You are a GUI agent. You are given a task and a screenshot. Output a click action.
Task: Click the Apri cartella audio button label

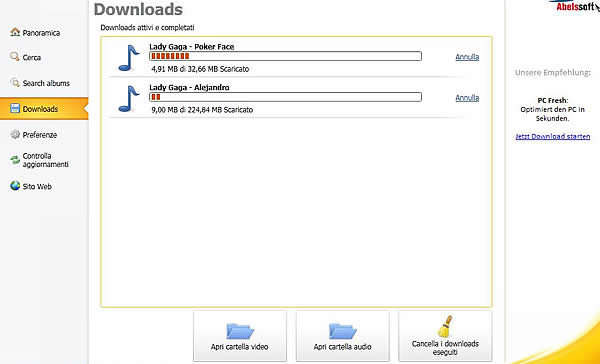342,347
